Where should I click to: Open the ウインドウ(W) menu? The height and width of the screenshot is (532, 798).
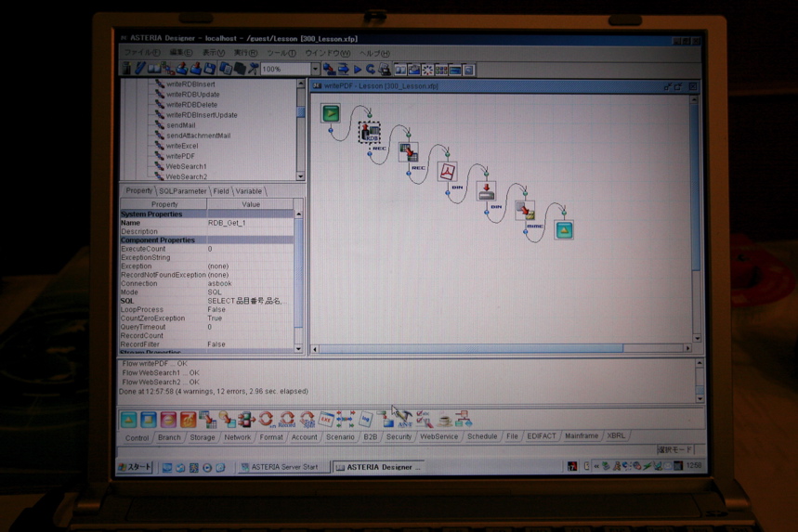(327, 53)
